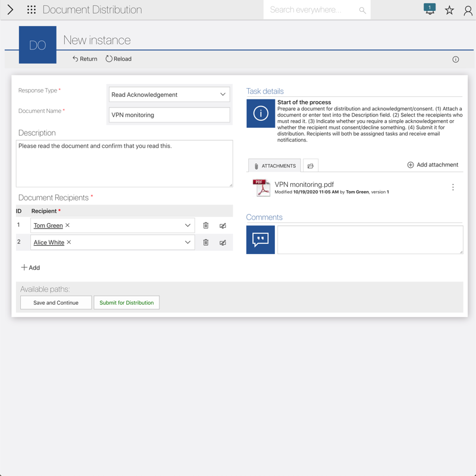Click the edit icon for Tom Green
The image size is (476, 476).
click(223, 226)
